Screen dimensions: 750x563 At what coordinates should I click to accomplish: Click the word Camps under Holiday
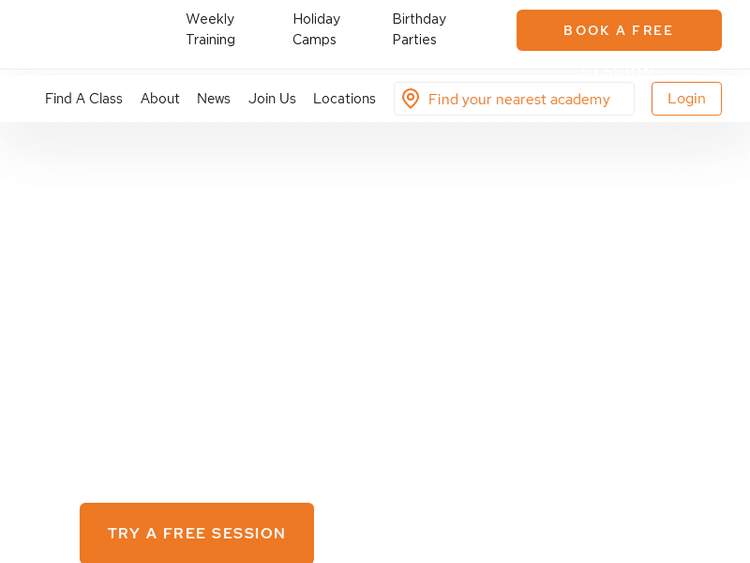pos(314,40)
